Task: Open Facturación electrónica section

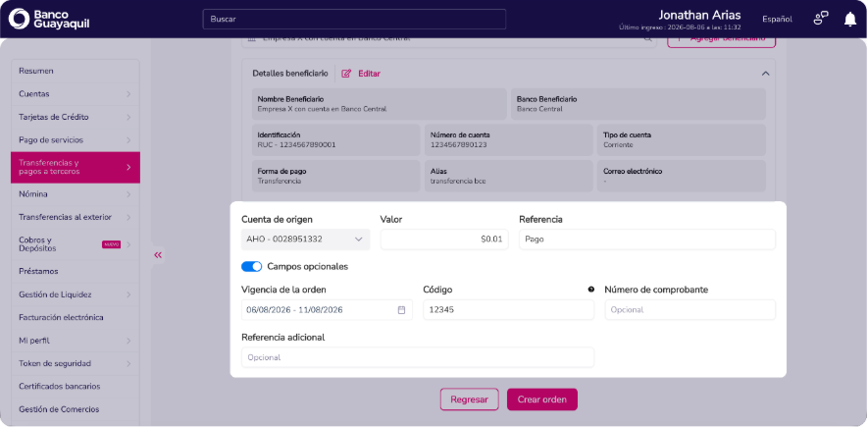Action: coord(76,317)
